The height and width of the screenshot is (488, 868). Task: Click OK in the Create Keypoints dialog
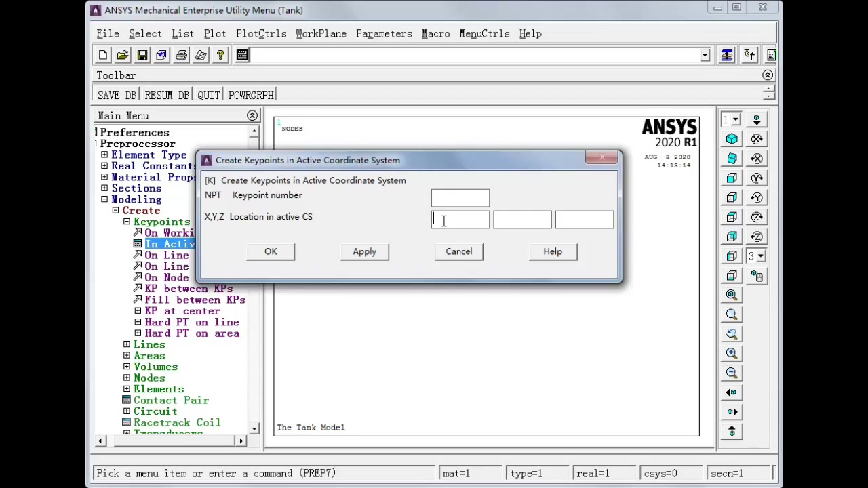[271, 251]
